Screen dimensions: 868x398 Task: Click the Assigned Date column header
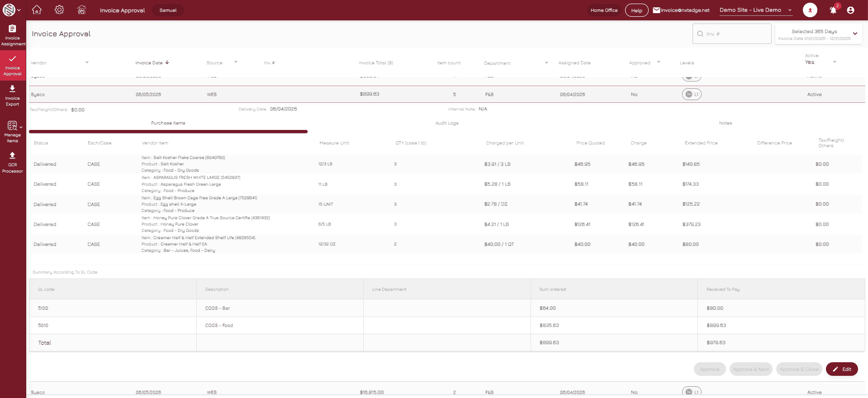pos(574,63)
